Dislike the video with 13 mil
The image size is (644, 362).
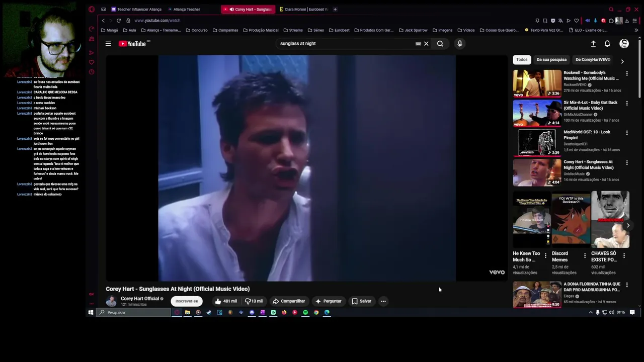coord(254,301)
